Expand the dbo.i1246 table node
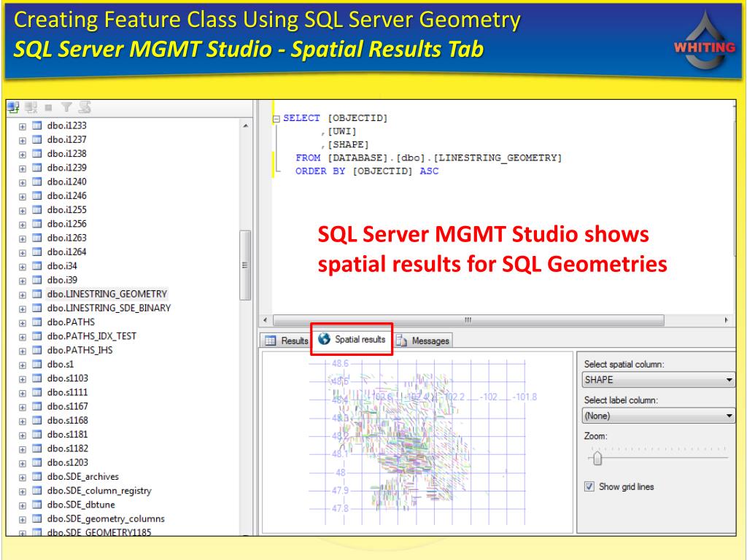747x560 pixels. point(22,197)
